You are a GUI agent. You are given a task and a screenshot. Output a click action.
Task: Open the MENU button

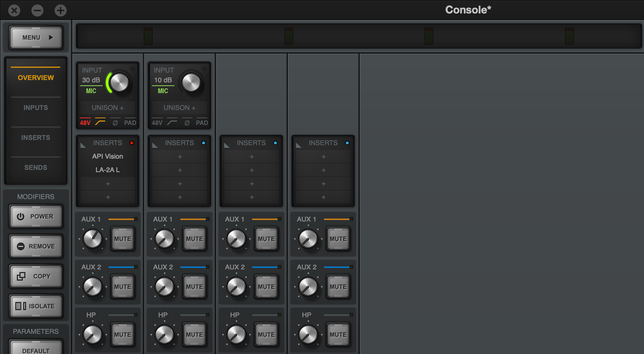(x=36, y=38)
